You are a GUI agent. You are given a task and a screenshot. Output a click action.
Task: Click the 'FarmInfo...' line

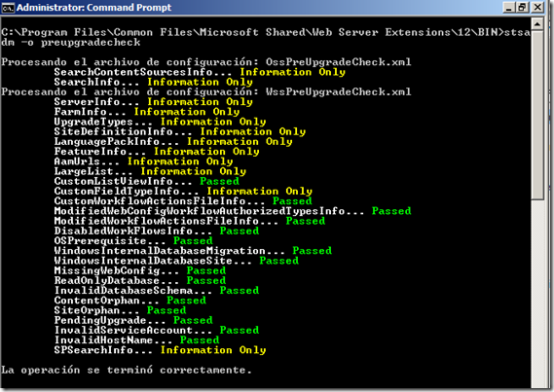(x=147, y=112)
